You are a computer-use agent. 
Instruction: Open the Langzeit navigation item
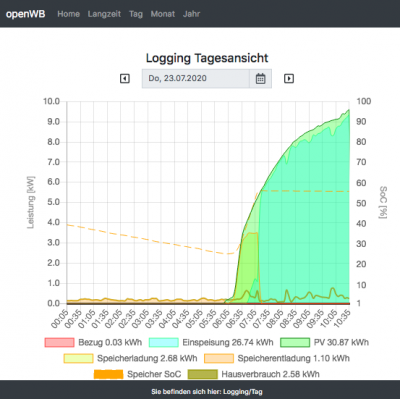click(x=104, y=14)
